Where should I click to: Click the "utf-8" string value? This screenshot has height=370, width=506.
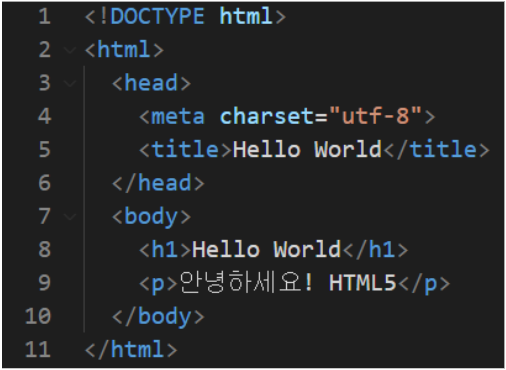tap(375, 116)
